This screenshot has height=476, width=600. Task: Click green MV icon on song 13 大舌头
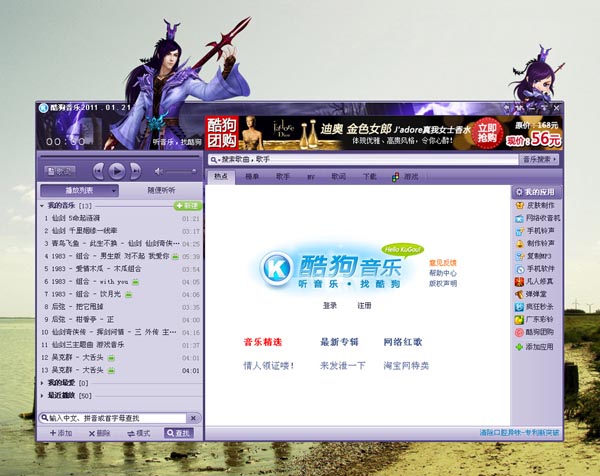coord(111,371)
